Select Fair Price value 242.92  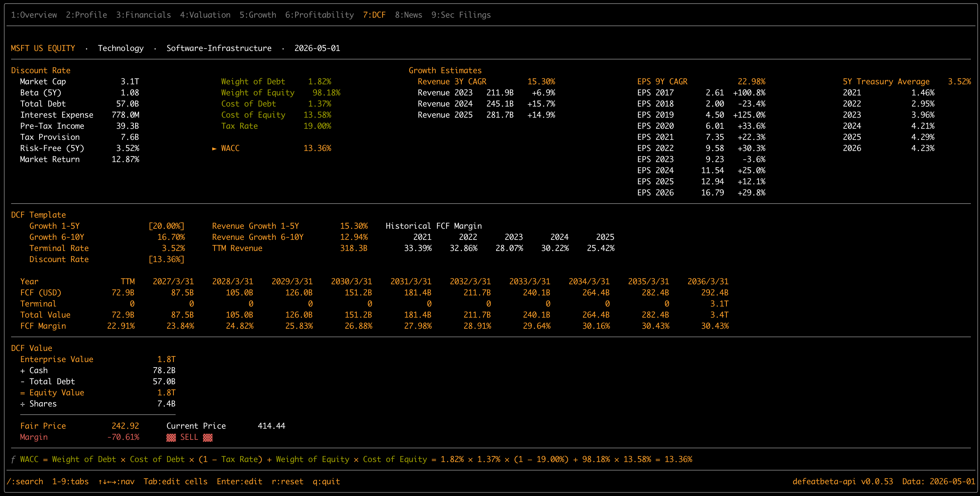(x=125, y=426)
